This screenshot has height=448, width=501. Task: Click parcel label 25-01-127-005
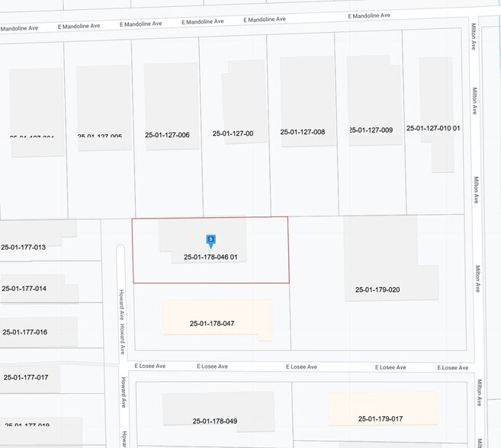click(x=100, y=137)
